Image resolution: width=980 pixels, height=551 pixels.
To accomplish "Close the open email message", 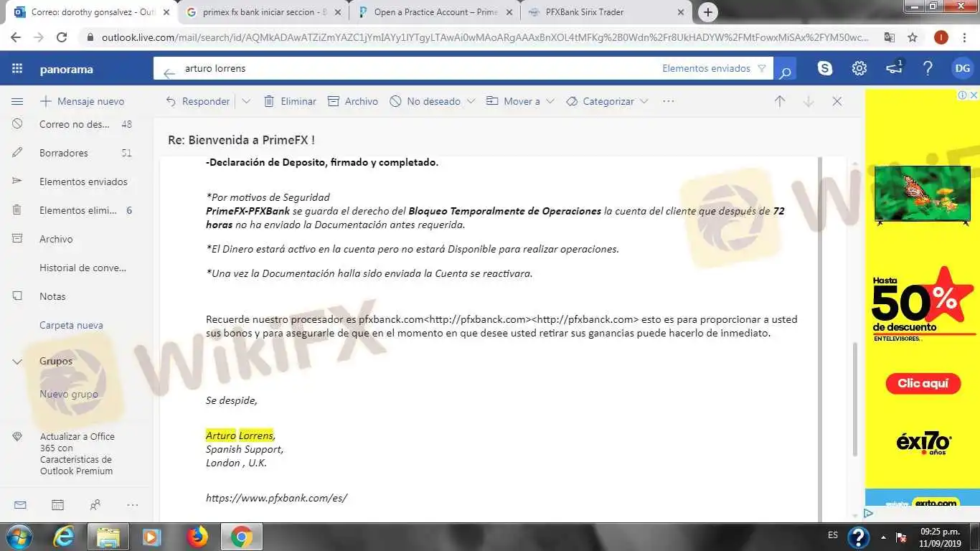I will (837, 101).
